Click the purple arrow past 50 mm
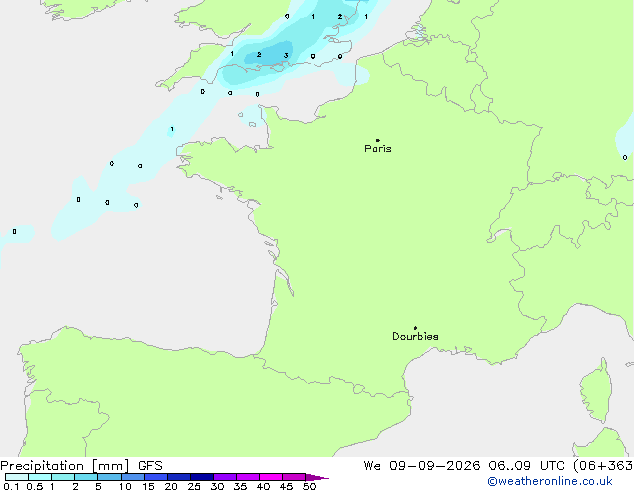This screenshot has height=490, width=634. point(317,477)
